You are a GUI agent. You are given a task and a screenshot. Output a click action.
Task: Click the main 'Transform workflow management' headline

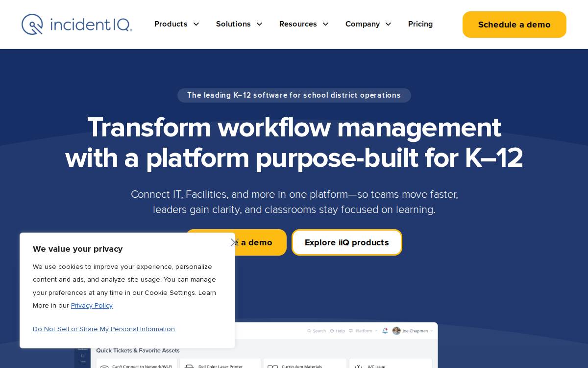click(x=294, y=142)
